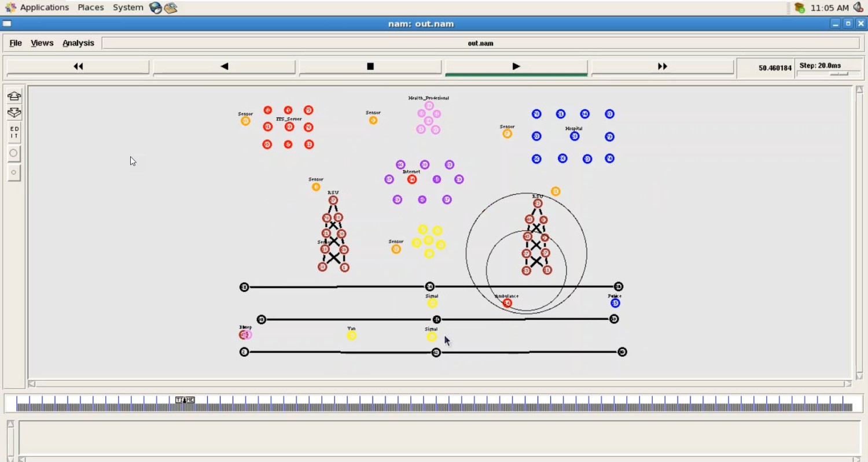Stop the animation playback
Screen dimensions: 868x462
(370, 66)
